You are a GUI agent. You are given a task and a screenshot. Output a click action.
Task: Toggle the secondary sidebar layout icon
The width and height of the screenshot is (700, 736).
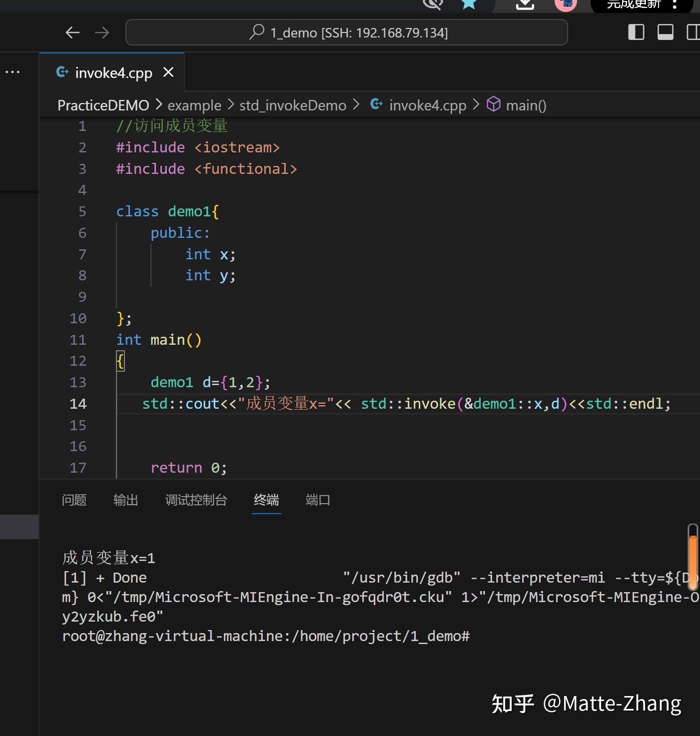coord(694,32)
